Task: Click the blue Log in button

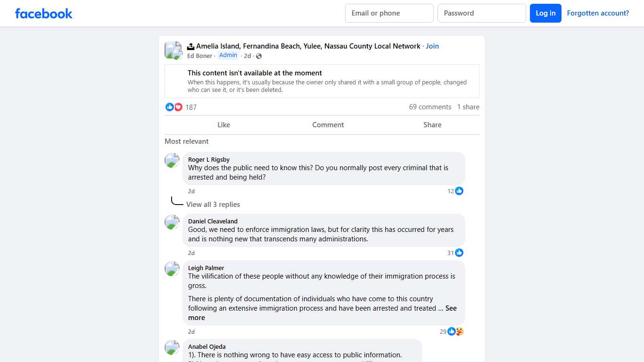Action: pyautogui.click(x=545, y=13)
